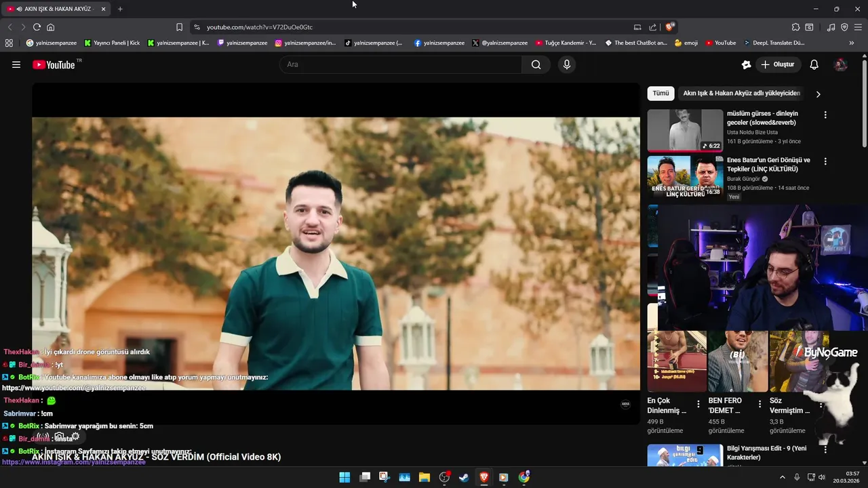
Task: Open Snipping Tool from the taskbar
Action: pos(384,477)
